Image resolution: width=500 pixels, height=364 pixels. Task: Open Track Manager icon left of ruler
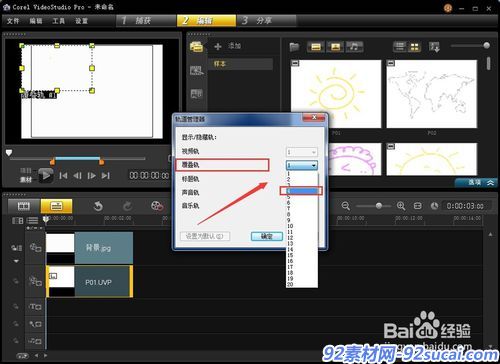pyautogui.click(x=17, y=221)
